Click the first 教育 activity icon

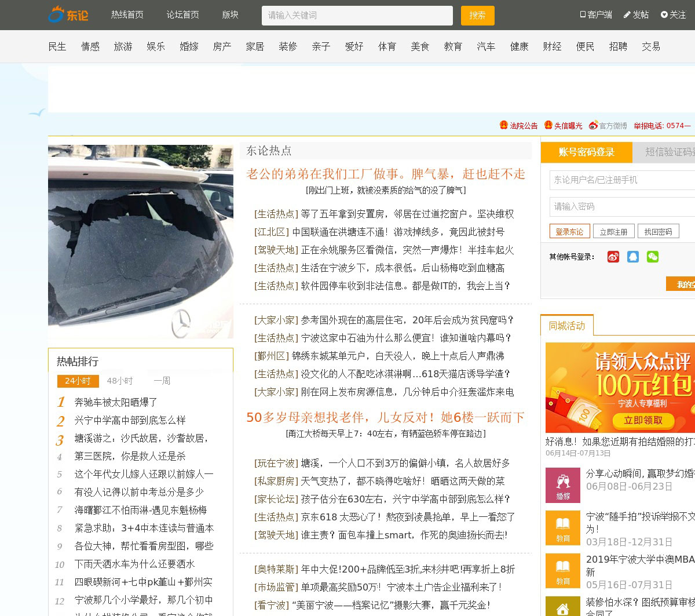[562, 528]
